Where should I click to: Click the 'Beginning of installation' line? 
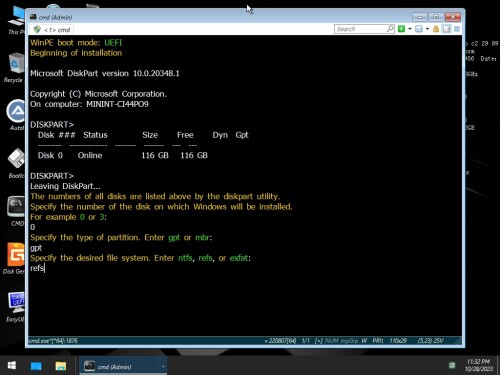pos(76,53)
